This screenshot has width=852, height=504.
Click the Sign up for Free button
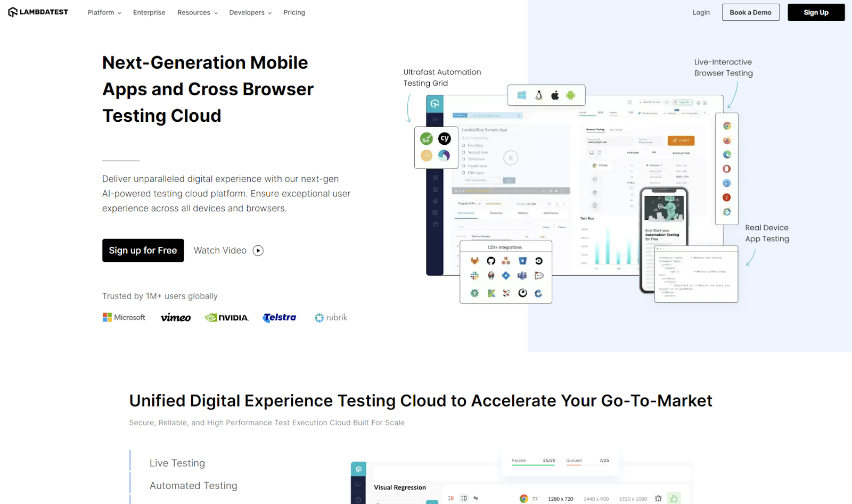pos(143,250)
